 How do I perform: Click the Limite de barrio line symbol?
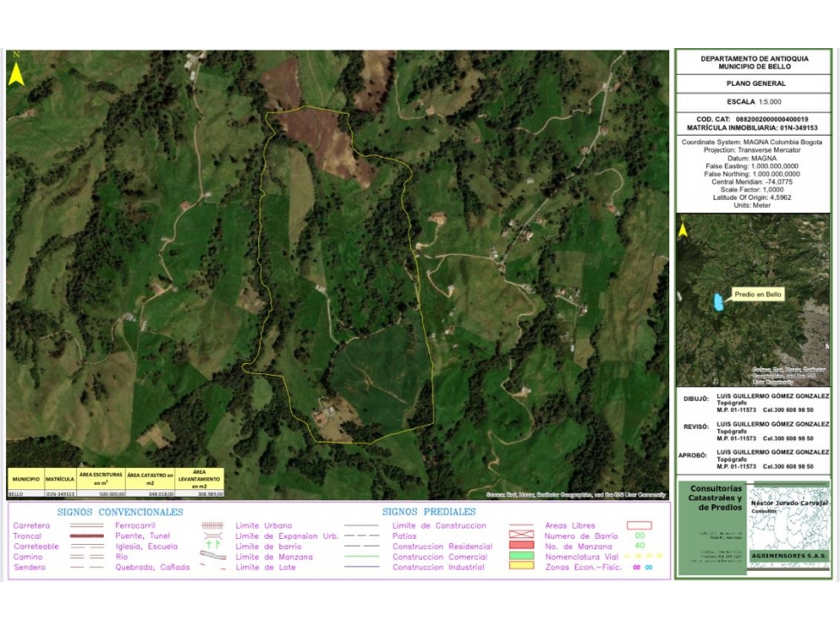point(361,547)
